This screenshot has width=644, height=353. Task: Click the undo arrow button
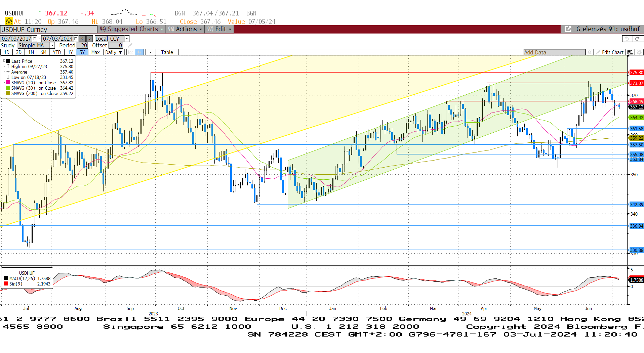(x=627, y=39)
